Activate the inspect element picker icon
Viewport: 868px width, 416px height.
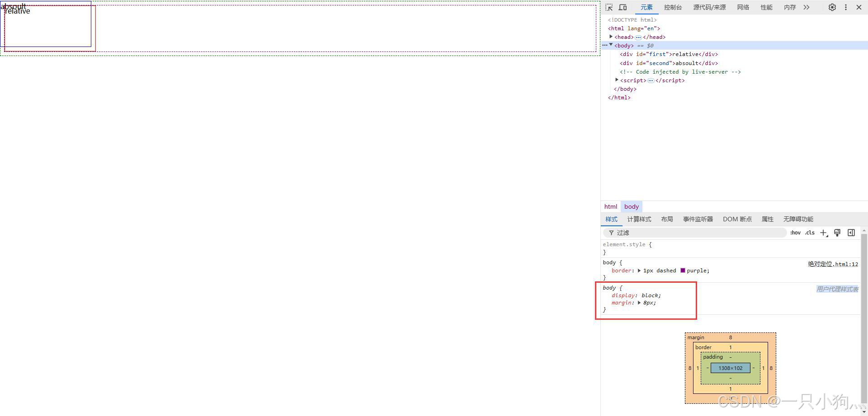(x=609, y=7)
